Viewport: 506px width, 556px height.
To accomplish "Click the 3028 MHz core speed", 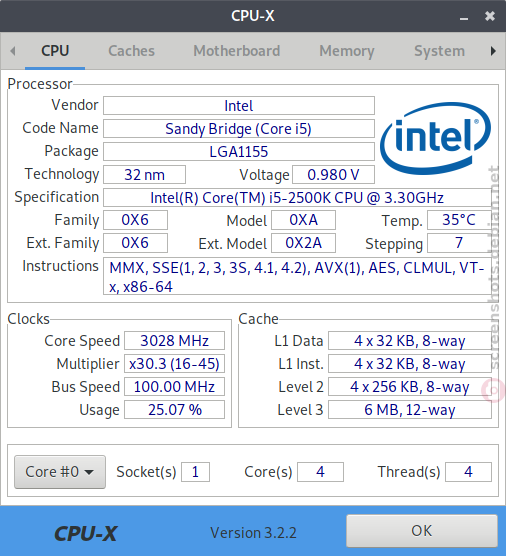I will click(x=174, y=341).
